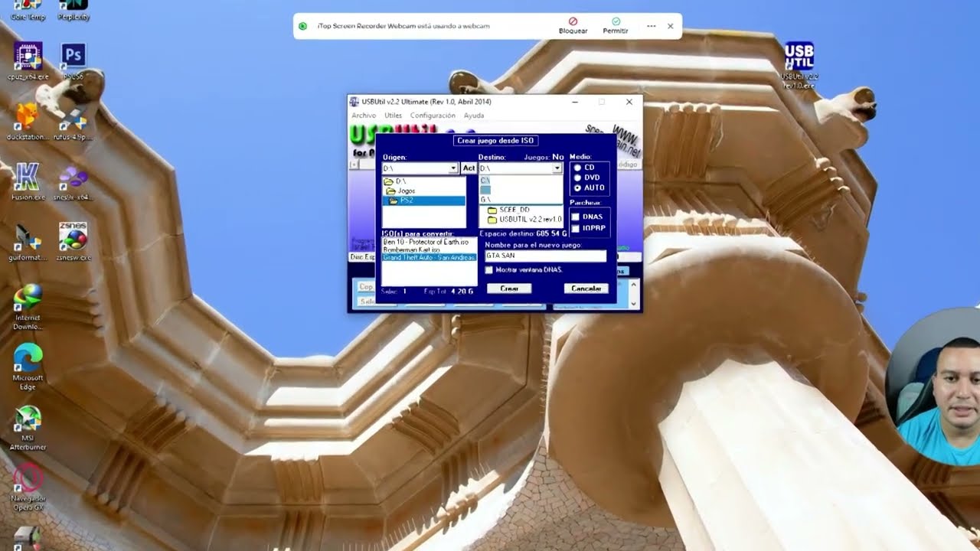The image size is (980, 551).
Task: Expand the Origen drive dropdown
Action: [453, 168]
